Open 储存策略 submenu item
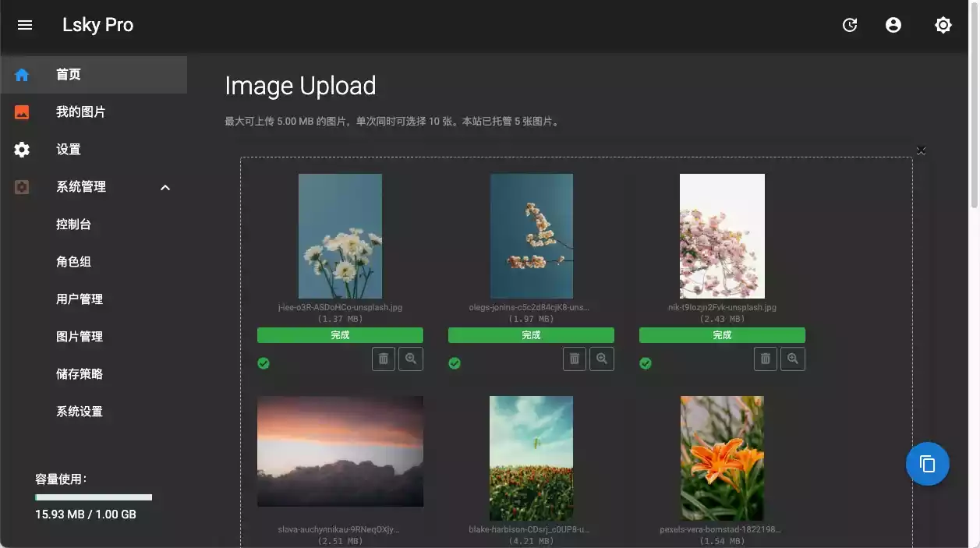The height and width of the screenshot is (548, 980). 80,374
